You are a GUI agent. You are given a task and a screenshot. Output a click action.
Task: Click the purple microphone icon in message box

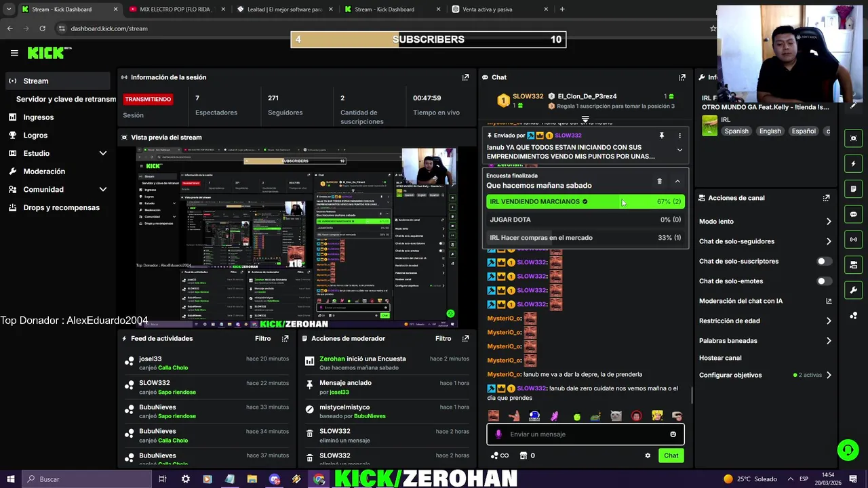[x=498, y=434]
